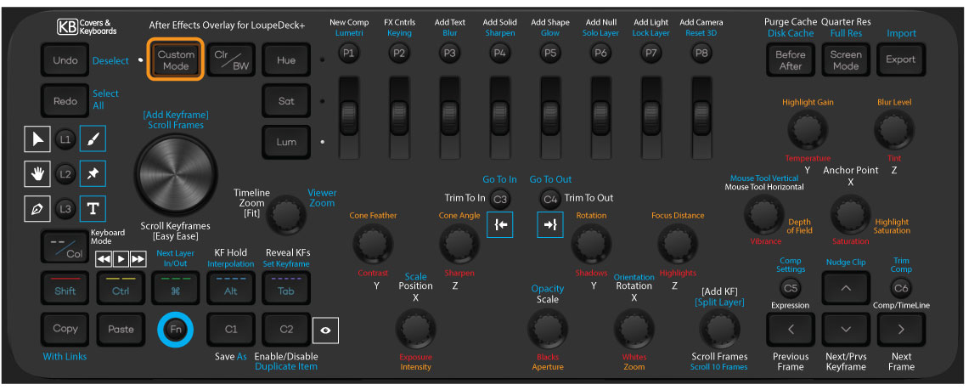The image size is (980, 390).
Task: Click the P6 Add Null button
Action: [x=600, y=54]
